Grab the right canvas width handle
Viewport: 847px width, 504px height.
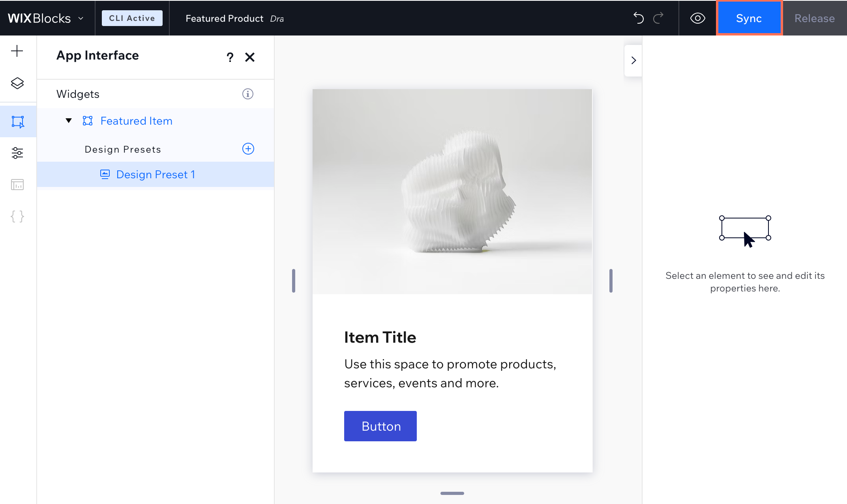(611, 281)
